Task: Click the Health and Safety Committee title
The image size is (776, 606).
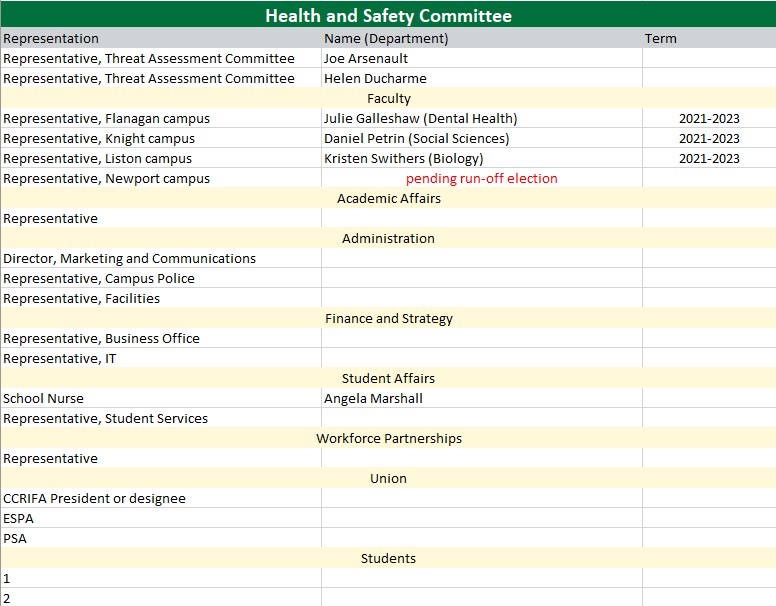Action: point(388,15)
